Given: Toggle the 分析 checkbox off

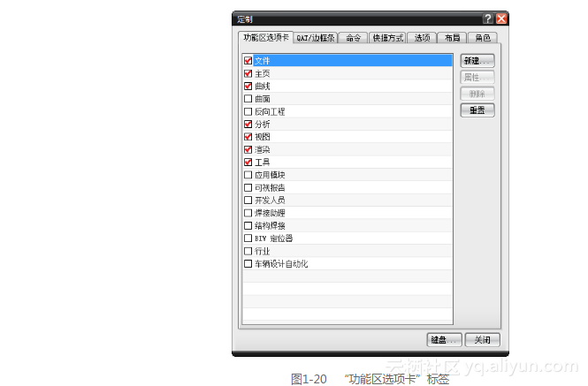Looking at the screenshot, I should (248, 124).
